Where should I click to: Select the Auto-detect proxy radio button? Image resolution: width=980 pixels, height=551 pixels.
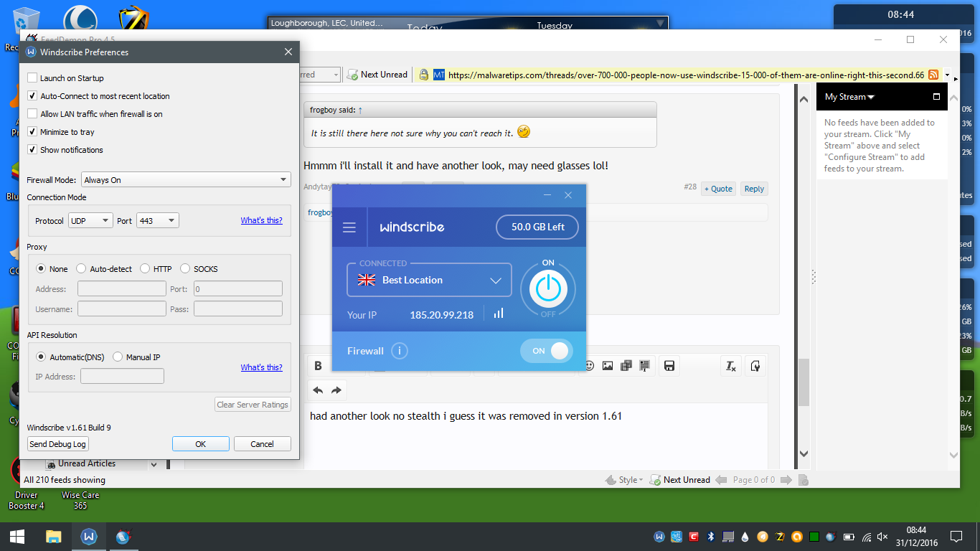pyautogui.click(x=81, y=269)
